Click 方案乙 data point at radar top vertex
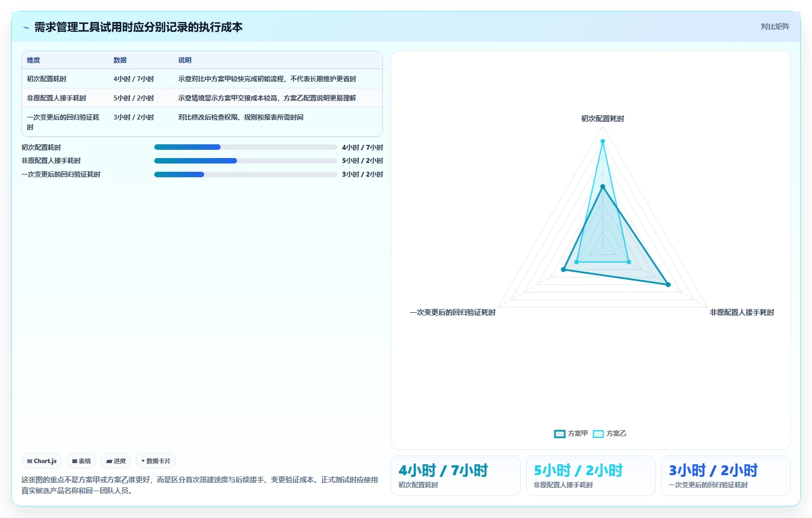This screenshot has width=812, height=518. (x=602, y=142)
